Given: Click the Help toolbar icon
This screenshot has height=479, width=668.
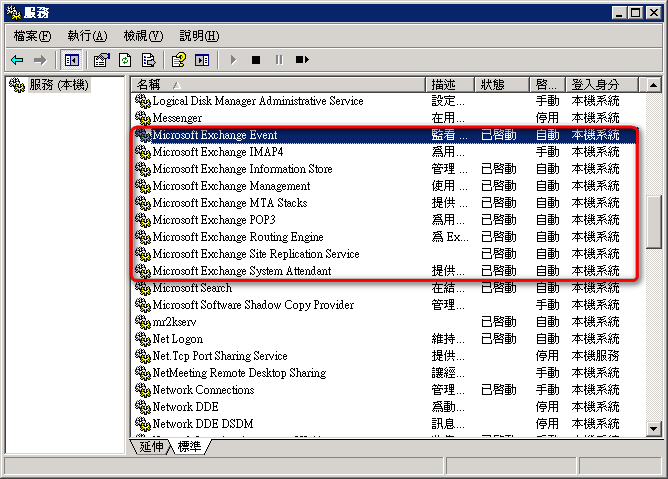Looking at the screenshot, I should click(x=179, y=60).
